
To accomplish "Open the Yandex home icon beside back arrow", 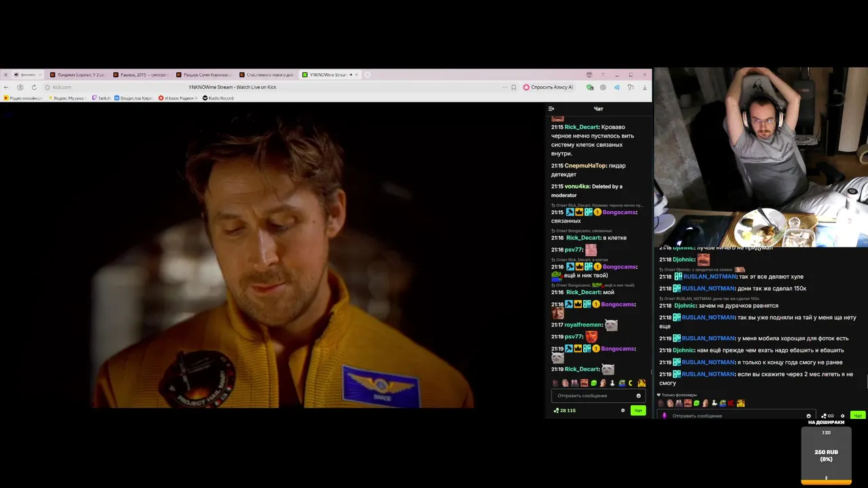I will tap(20, 87).
